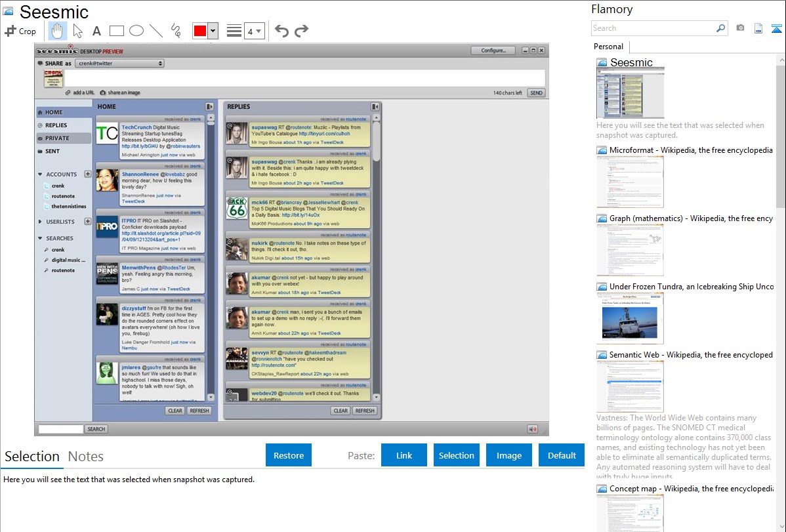Toggle the Seesmic sound speaker icon
Screen dimensions: 786x532
click(x=532, y=429)
